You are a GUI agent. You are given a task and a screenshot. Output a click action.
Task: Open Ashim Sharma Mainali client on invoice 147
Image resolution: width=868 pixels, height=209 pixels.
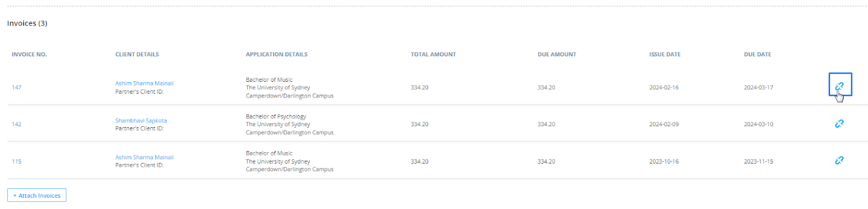coord(144,83)
